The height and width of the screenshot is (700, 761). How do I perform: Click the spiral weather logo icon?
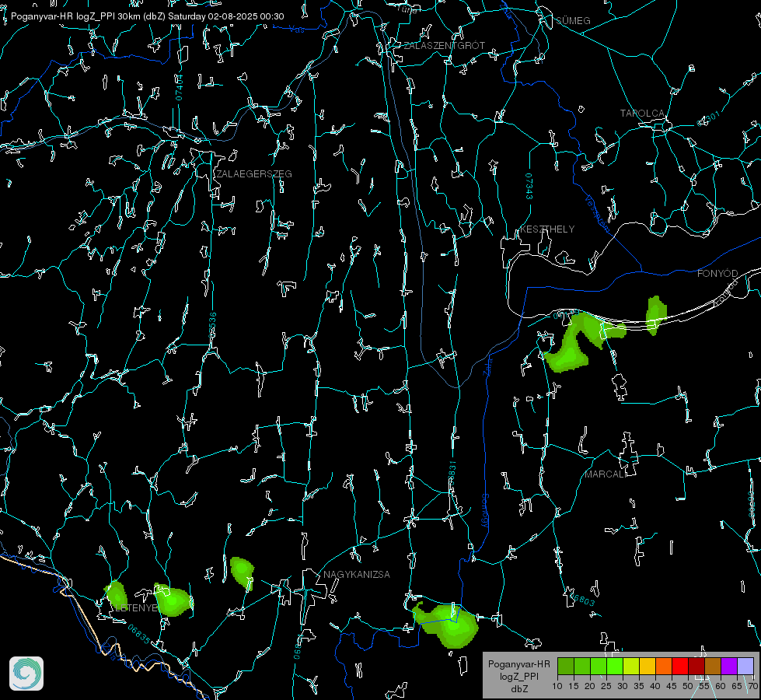(x=26, y=674)
